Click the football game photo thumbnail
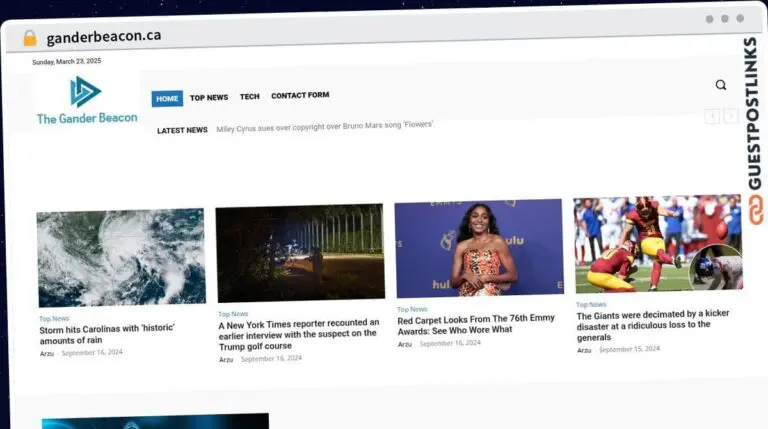Image resolution: width=768 pixels, height=429 pixels. click(657, 244)
